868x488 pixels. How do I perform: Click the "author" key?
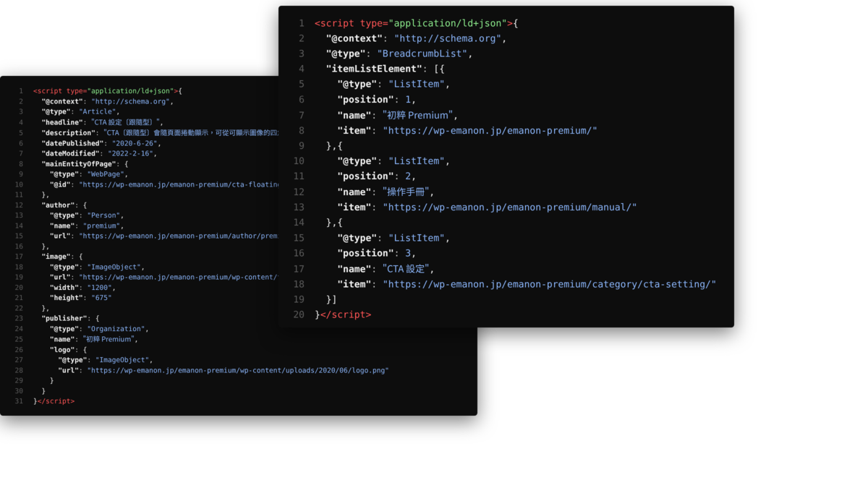point(59,205)
